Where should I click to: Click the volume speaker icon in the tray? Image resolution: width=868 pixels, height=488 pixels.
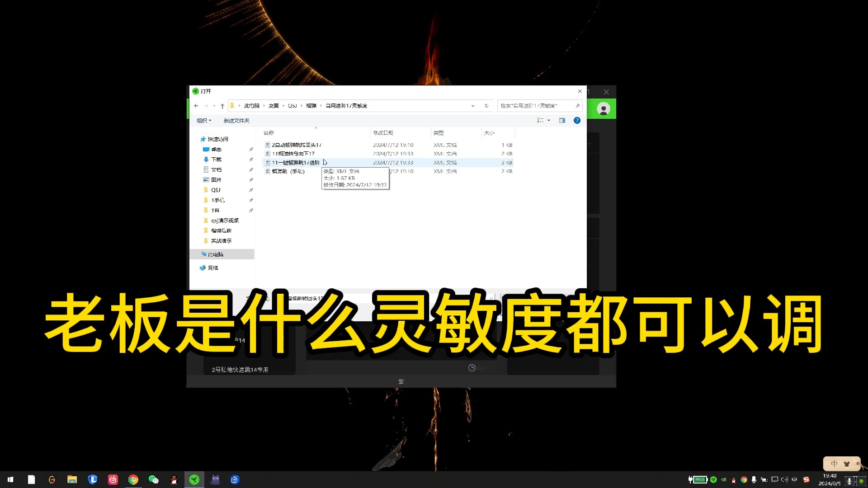784,479
